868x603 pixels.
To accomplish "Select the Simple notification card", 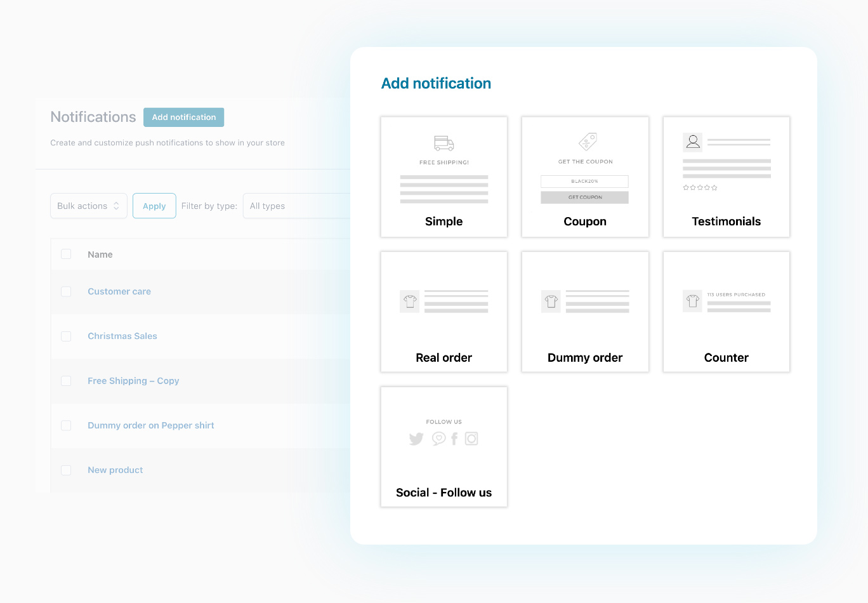I will [x=444, y=177].
